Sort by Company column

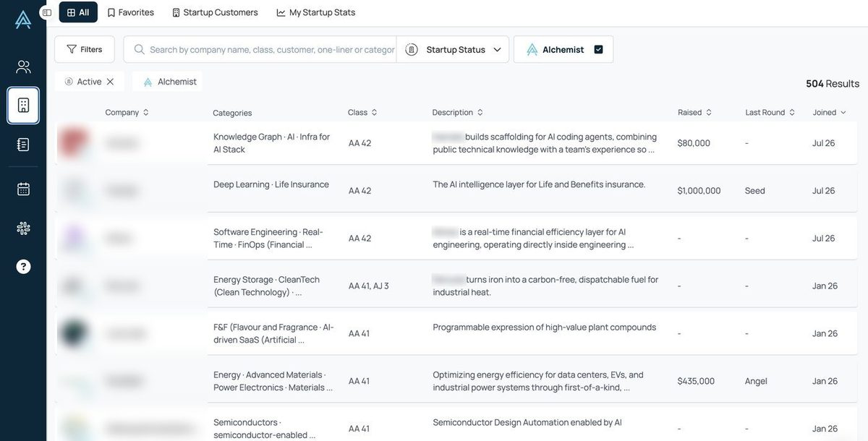pyautogui.click(x=127, y=112)
